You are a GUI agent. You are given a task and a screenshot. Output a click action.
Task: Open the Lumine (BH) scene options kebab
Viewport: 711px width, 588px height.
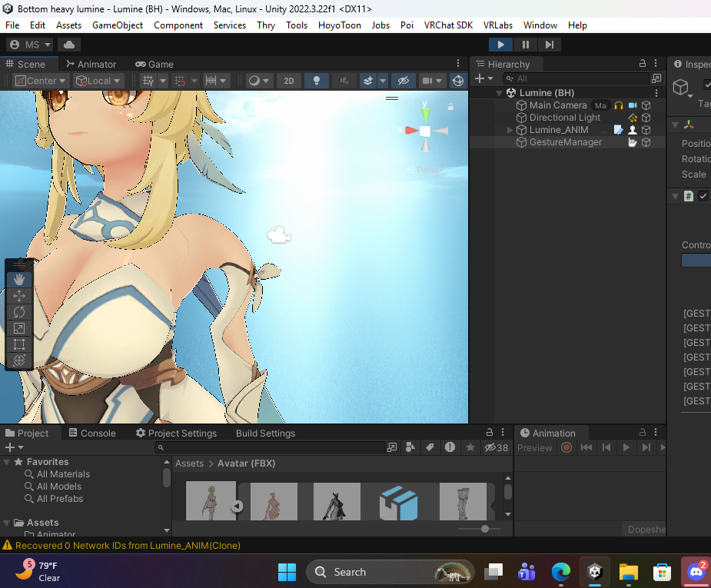click(x=656, y=93)
